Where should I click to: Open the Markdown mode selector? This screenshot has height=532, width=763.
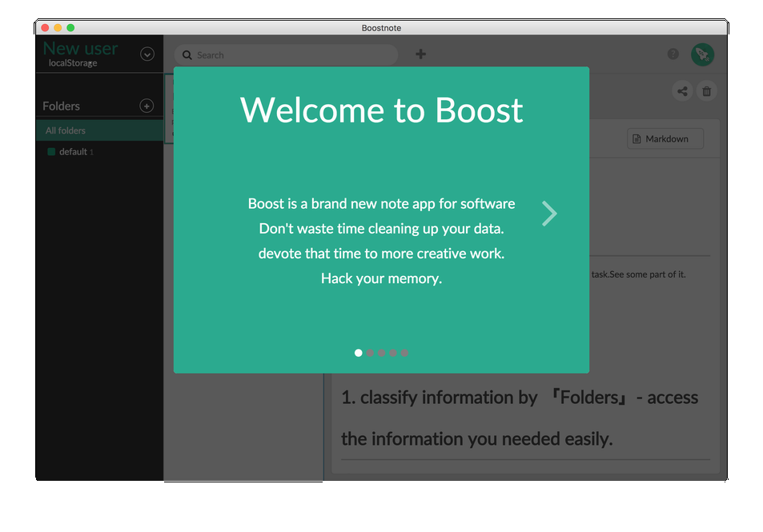[665, 139]
